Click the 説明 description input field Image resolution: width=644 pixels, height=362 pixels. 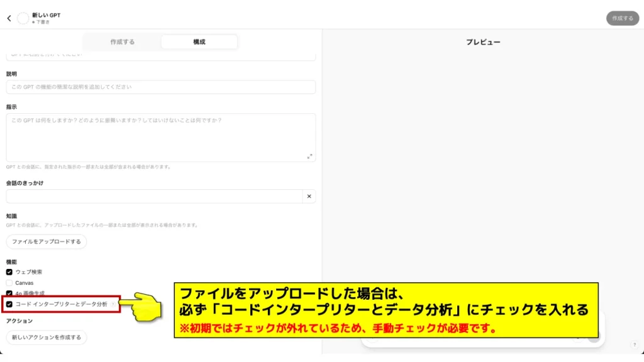click(160, 87)
